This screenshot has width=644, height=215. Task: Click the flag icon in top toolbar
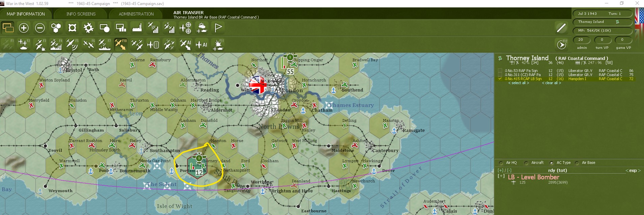pyautogui.click(x=218, y=28)
